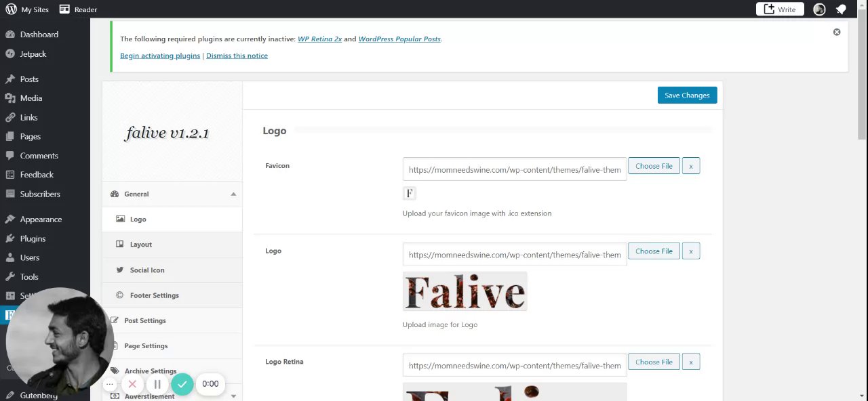Image resolution: width=868 pixels, height=401 pixels.
Task: Click the Feedback form icon
Action: [x=10, y=175]
